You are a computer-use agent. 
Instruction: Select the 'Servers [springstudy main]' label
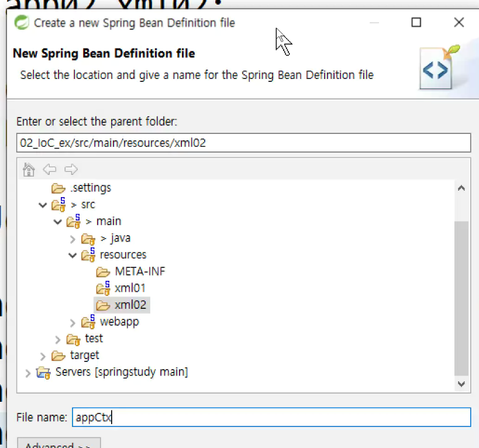122,373
